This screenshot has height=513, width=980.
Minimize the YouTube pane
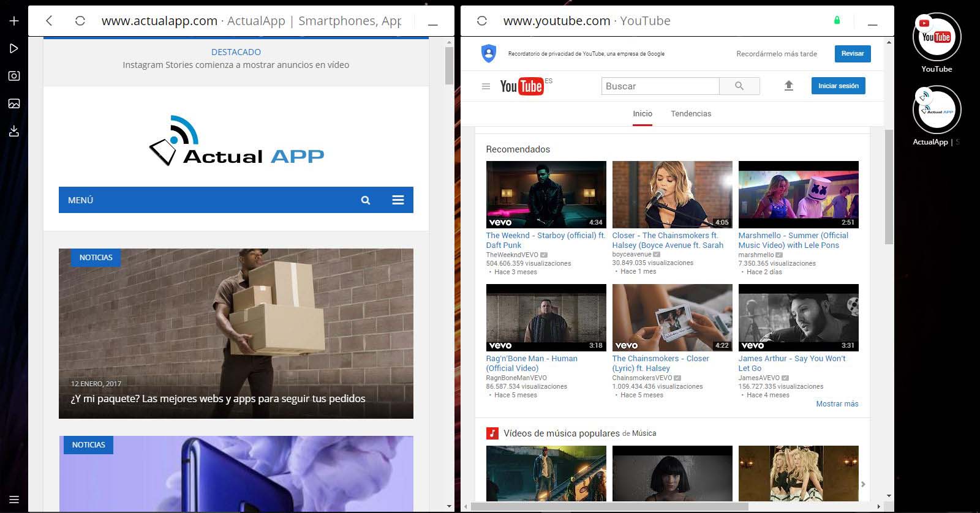pos(873,24)
